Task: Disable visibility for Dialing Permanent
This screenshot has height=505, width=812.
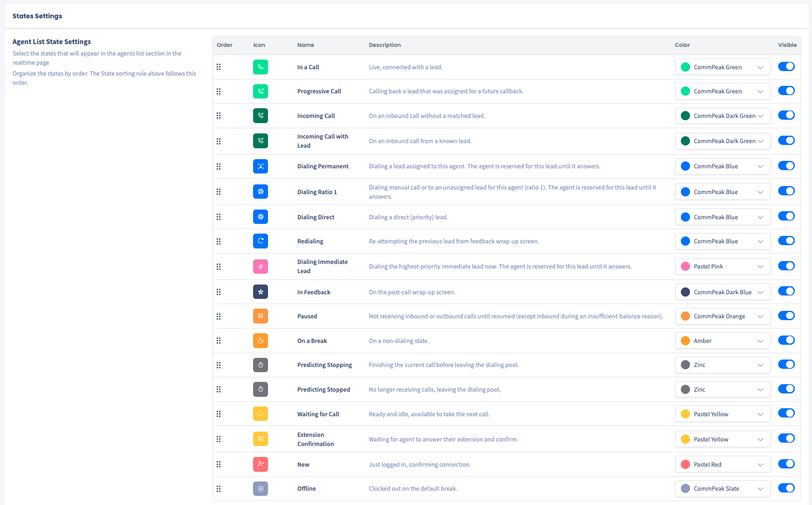Action: [x=786, y=165]
